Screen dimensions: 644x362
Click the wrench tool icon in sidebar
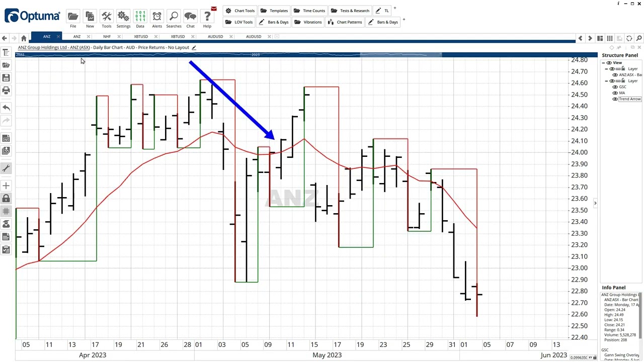point(6,168)
